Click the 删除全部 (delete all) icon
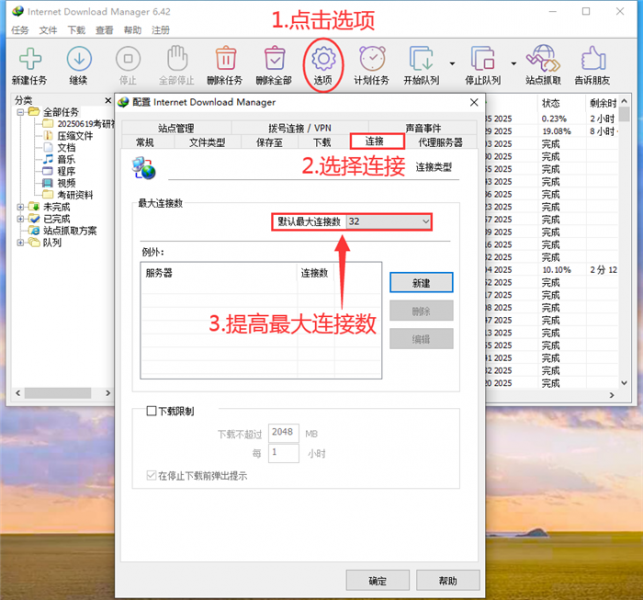This screenshot has width=643, height=600. pos(274,58)
